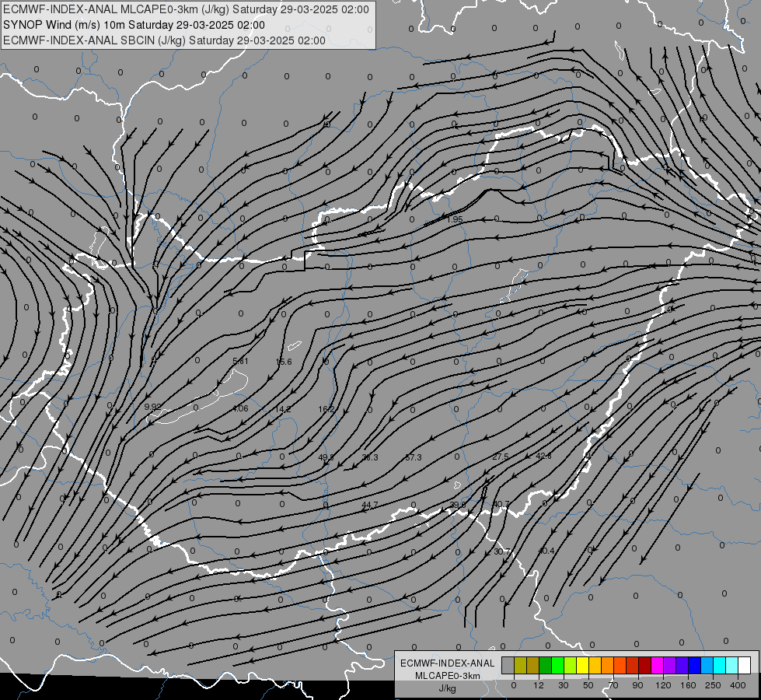Viewport: 761px width, 700px height.
Task: Click legend scale label 12
Action: point(539,685)
